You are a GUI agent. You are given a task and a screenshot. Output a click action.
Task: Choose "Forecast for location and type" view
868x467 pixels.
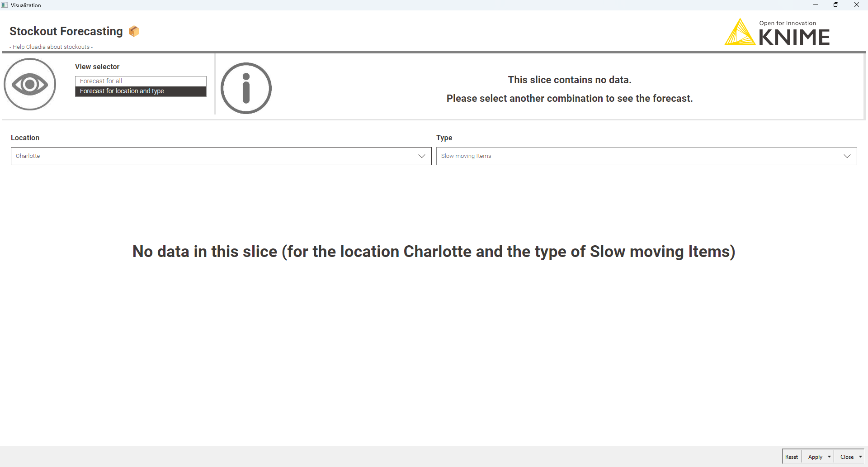point(140,91)
